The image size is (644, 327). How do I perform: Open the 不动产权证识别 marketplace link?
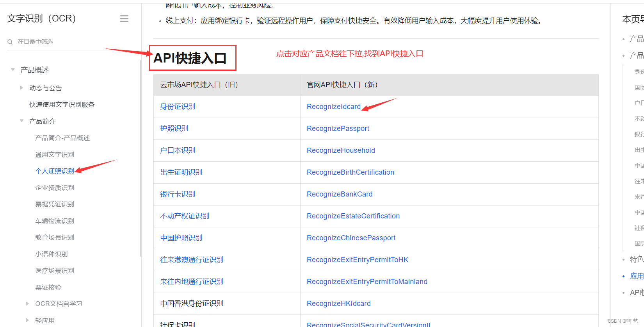tap(185, 216)
